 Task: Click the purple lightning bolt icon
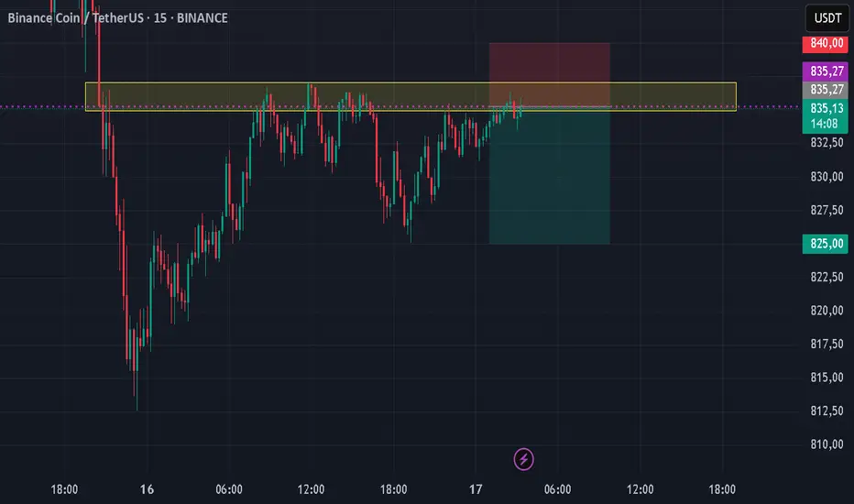pos(524,458)
